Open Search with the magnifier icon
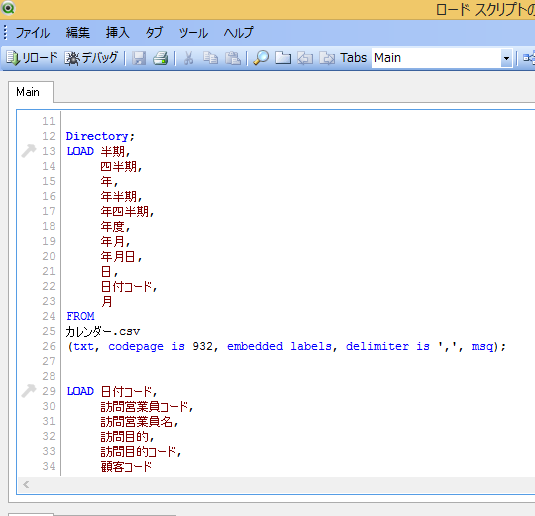The width and height of the screenshot is (535, 516). click(261, 58)
